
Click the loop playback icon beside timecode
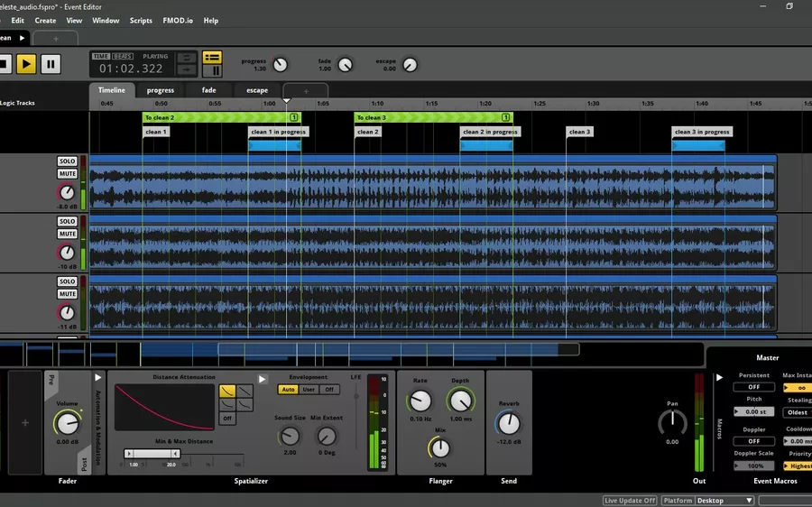click(x=186, y=58)
